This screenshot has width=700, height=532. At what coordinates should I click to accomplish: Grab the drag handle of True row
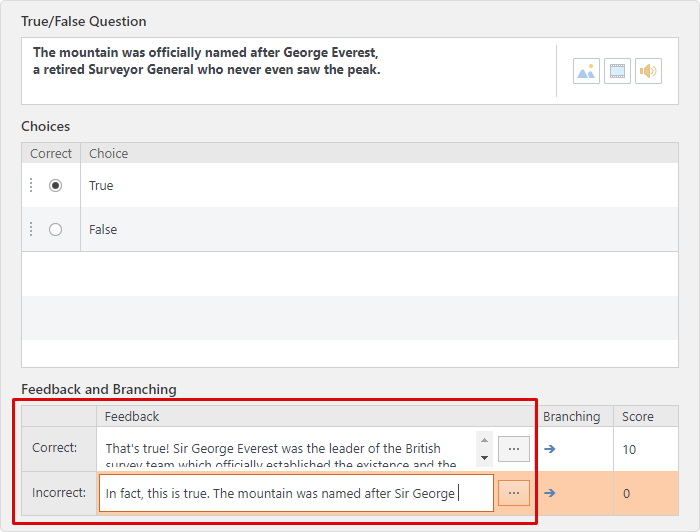[x=31, y=185]
